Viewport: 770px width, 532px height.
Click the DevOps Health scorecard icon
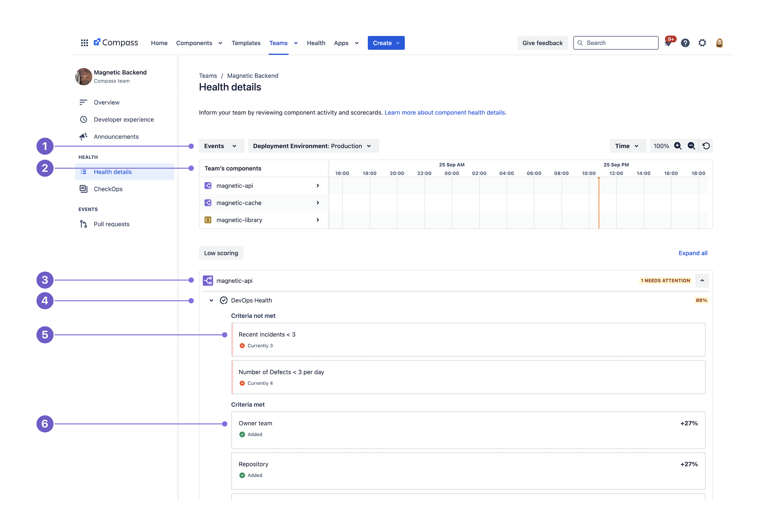point(224,301)
